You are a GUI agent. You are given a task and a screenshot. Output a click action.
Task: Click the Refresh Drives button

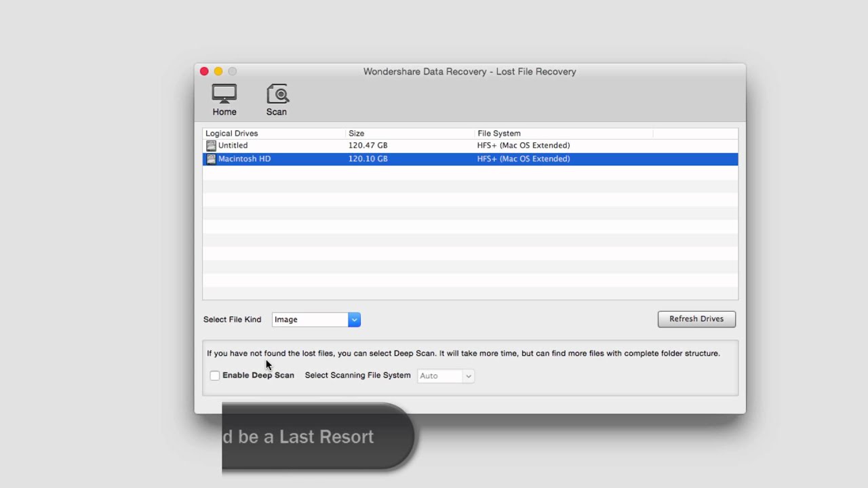[696, 319]
